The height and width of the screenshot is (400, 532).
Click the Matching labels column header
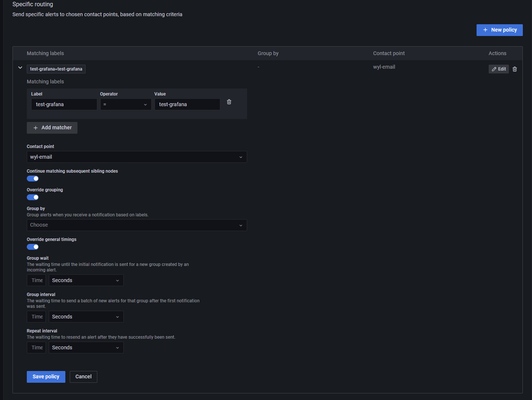coord(45,53)
